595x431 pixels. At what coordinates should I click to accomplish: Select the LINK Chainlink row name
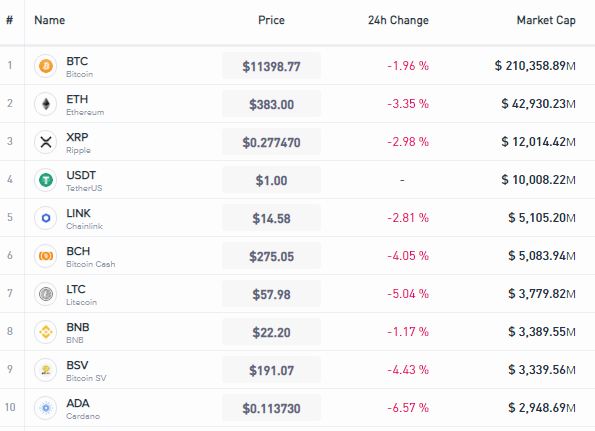coord(84,219)
